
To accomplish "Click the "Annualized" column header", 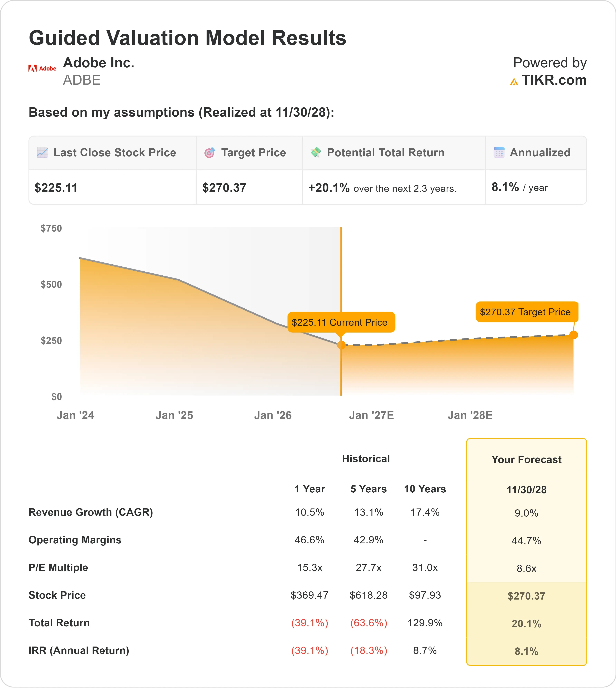I will point(540,153).
